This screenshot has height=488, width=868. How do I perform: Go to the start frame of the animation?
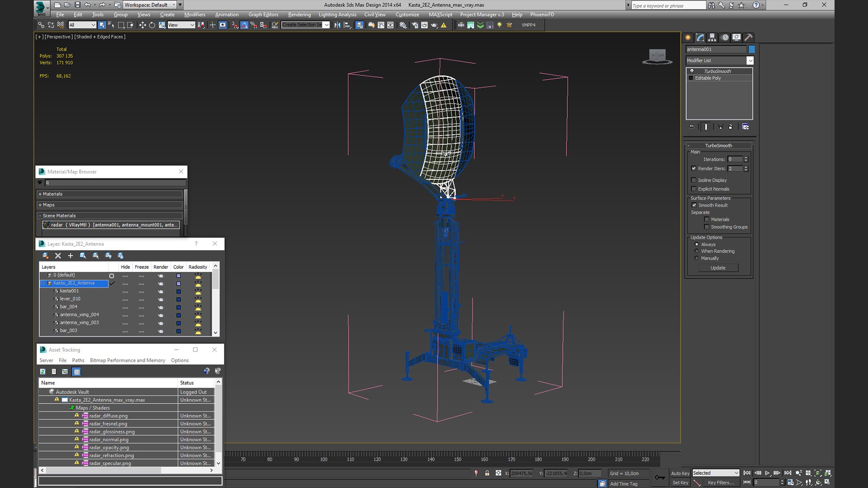click(747, 473)
